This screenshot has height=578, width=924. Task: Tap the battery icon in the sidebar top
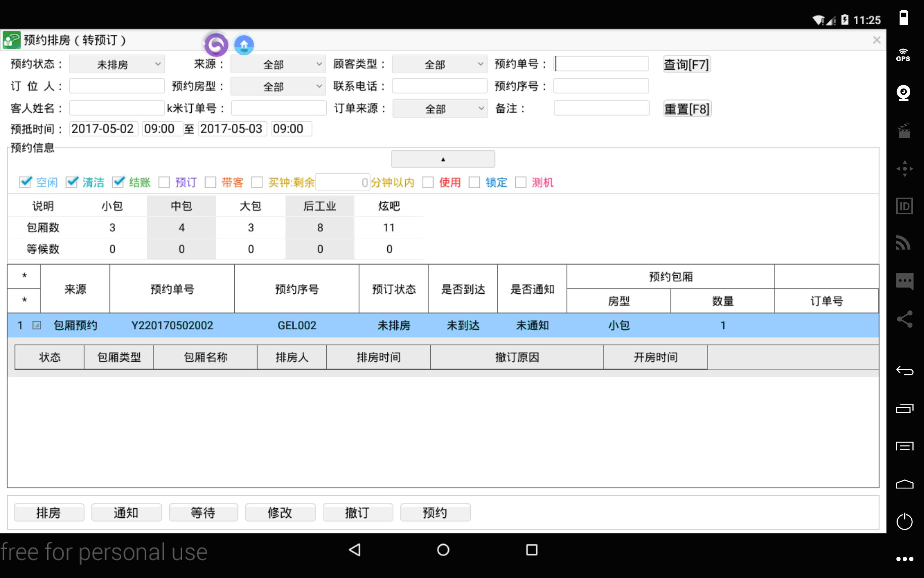[904, 18]
